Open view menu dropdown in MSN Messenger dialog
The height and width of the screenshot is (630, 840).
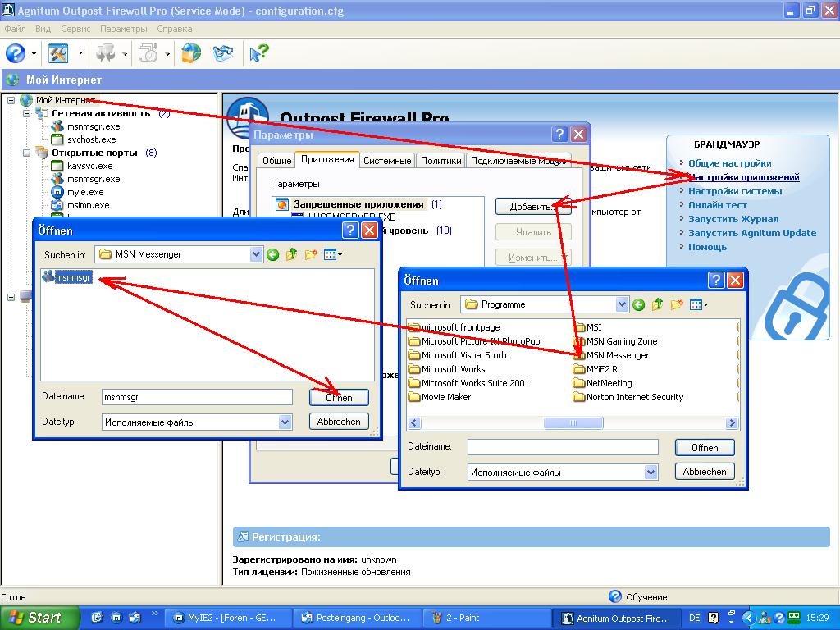(x=340, y=255)
